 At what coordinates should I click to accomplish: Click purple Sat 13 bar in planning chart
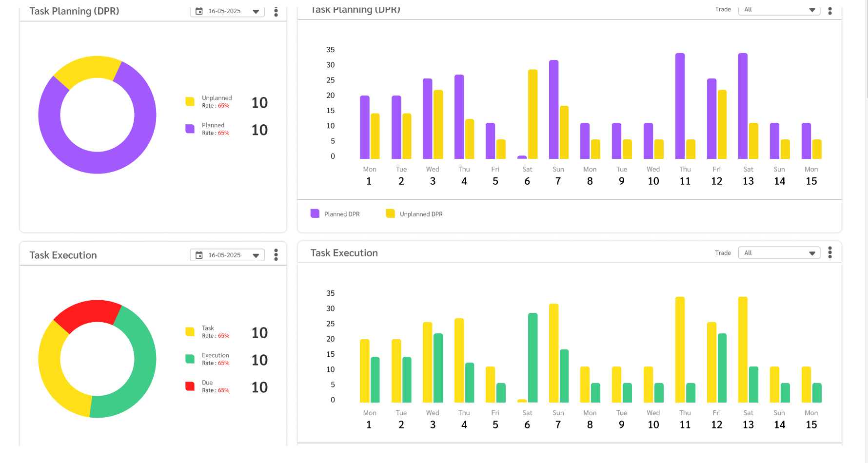(x=743, y=106)
